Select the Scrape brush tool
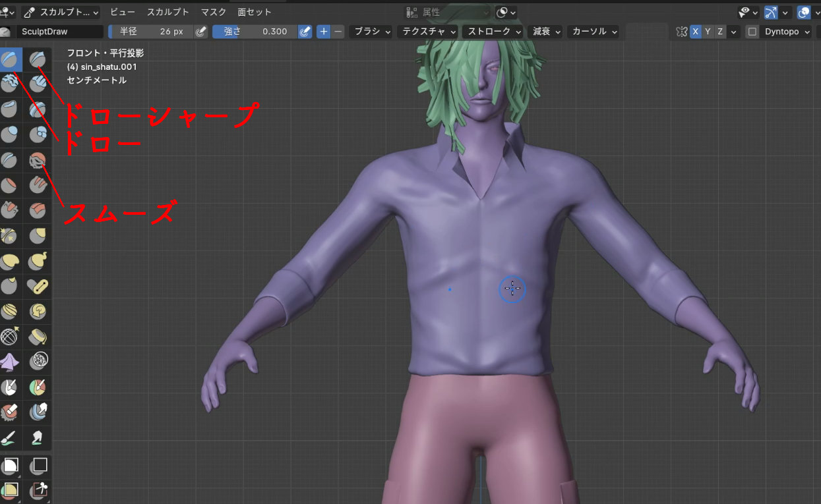This screenshot has width=821, height=504. (x=10, y=210)
